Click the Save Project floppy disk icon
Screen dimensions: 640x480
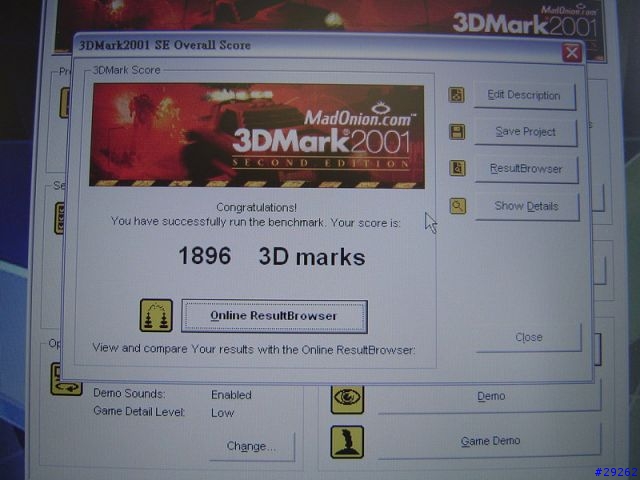coord(457,132)
